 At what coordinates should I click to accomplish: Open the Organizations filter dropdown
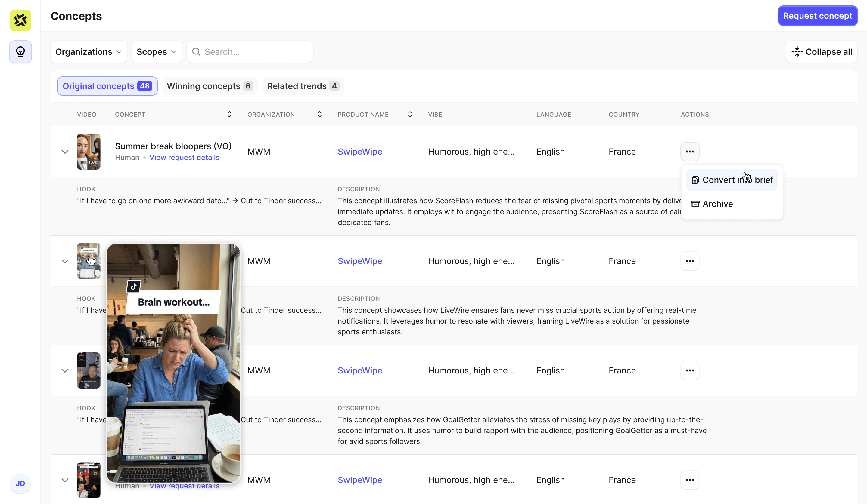point(89,51)
